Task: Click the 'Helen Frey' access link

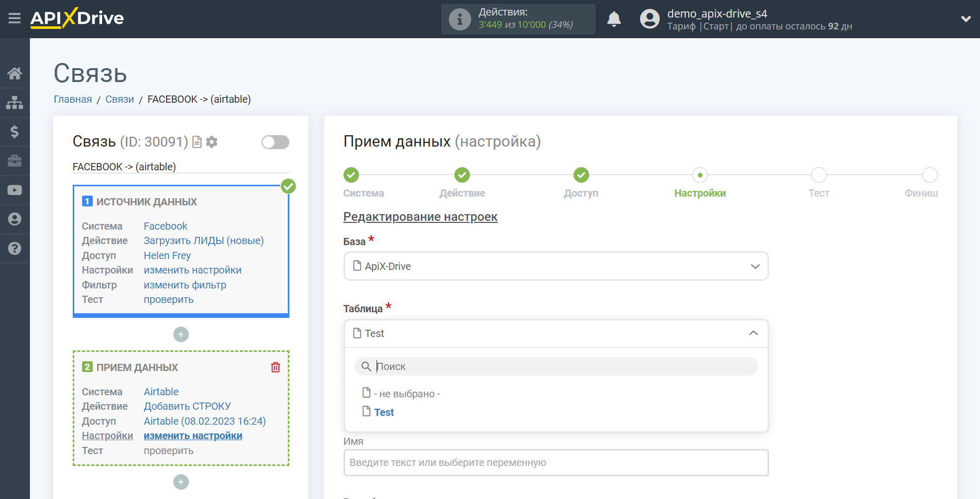Action: coord(167,255)
